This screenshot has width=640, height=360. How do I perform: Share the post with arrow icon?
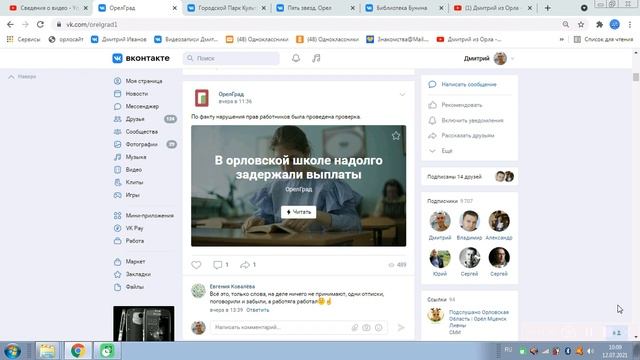pyautogui.click(x=245, y=265)
